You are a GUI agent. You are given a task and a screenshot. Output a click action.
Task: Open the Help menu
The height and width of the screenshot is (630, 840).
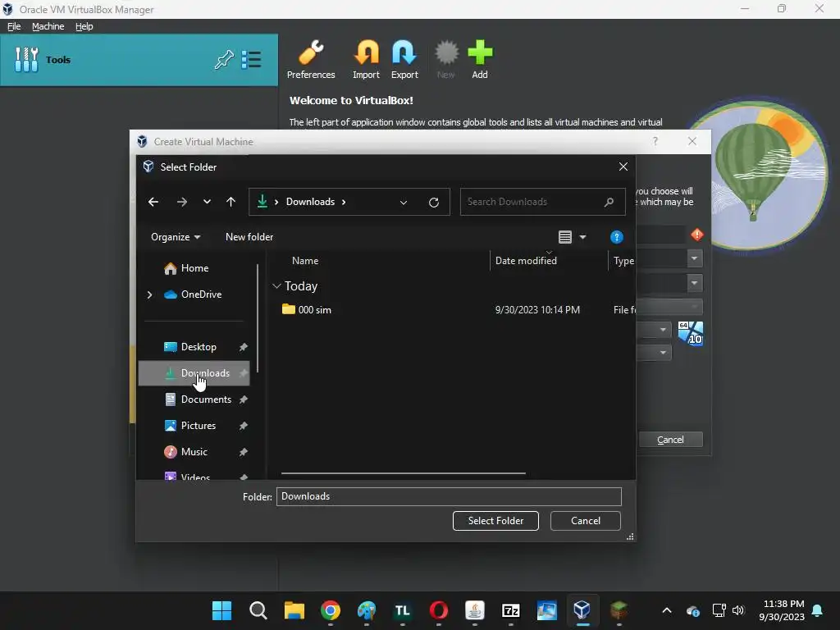click(x=84, y=26)
